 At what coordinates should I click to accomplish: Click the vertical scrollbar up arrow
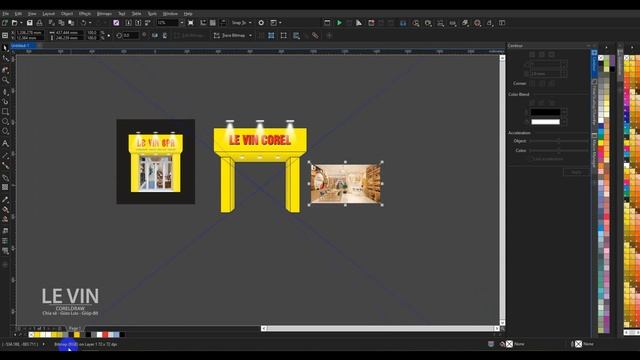(x=502, y=58)
